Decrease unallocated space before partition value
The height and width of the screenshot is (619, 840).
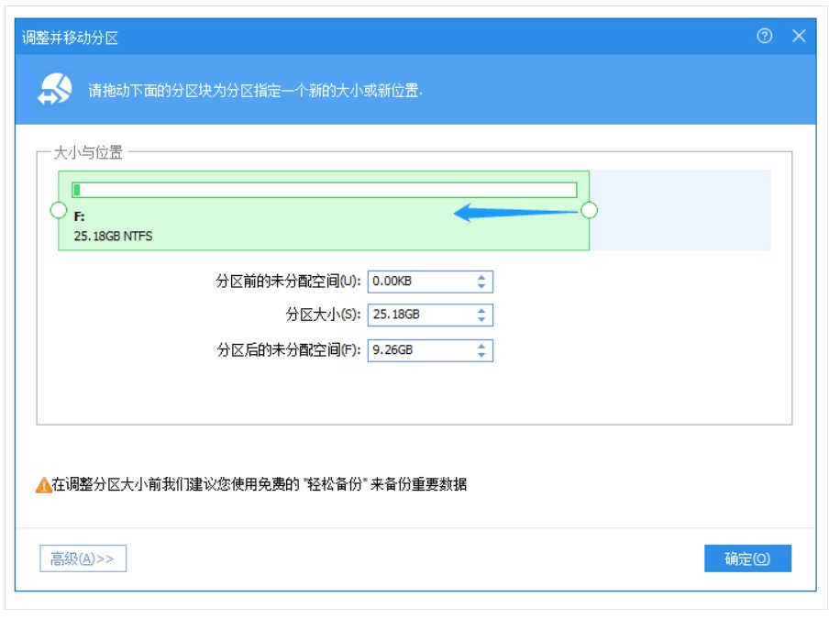(481, 286)
